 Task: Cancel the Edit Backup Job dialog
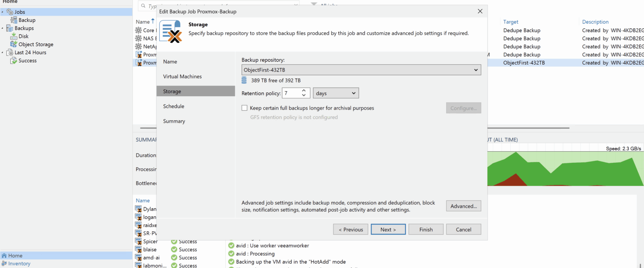pos(464,229)
